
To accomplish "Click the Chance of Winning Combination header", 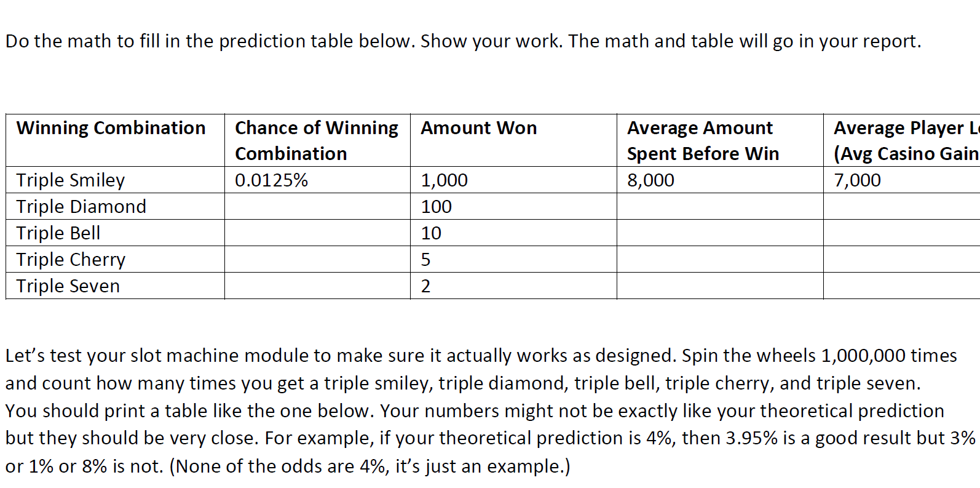I will [317, 140].
